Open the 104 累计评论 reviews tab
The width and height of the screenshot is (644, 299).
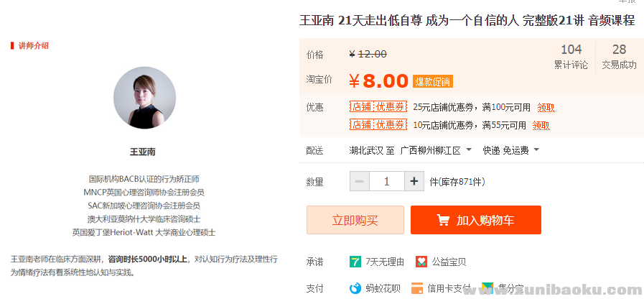(x=571, y=57)
